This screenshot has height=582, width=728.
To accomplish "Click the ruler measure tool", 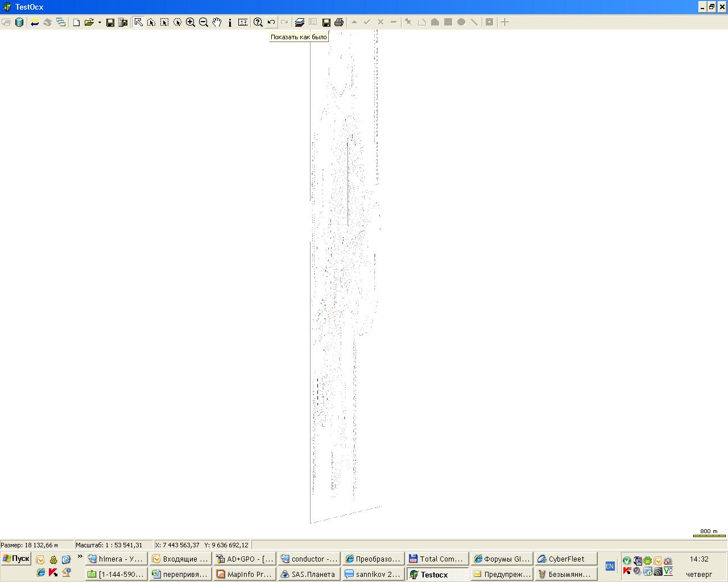I will (x=243, y=22).
